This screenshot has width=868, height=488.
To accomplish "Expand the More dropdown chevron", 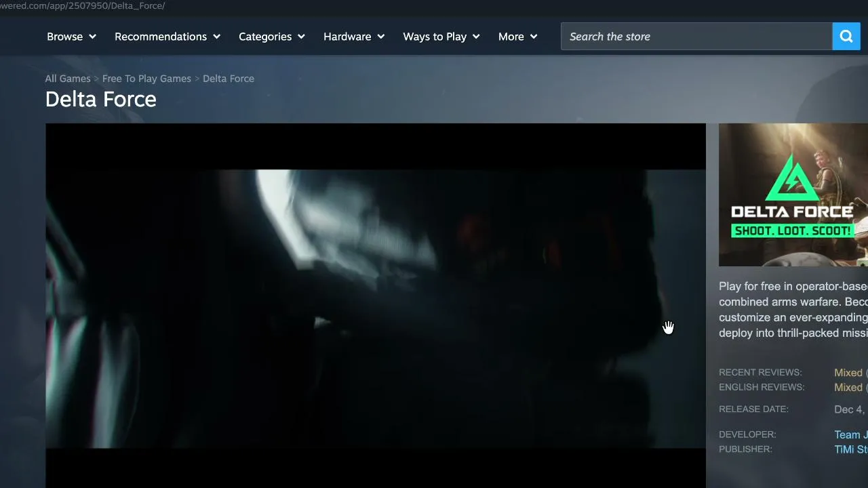I will pos(534,37).
